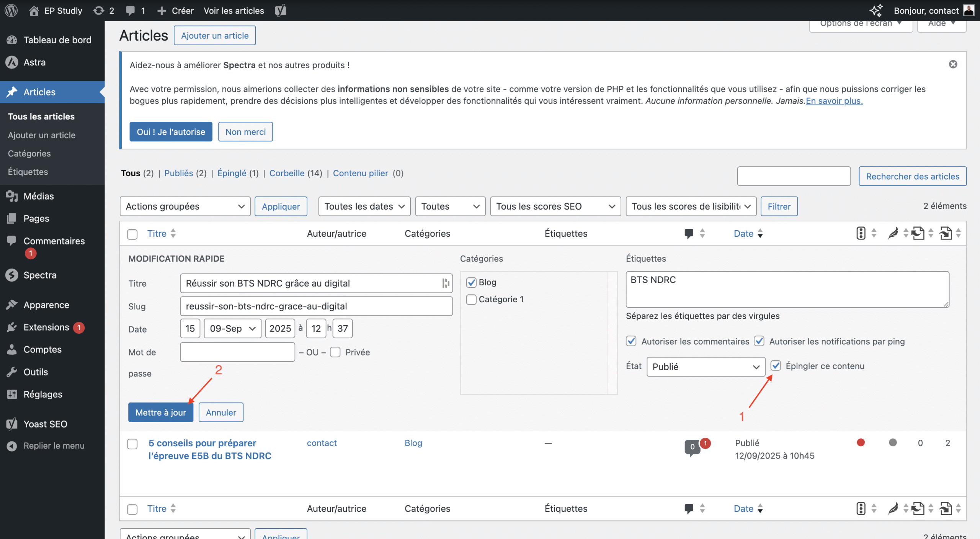Dismiss the Spectra notice with the close icon
The width and height of the screenshot is (980, 539).
click(x=953, y=64)
